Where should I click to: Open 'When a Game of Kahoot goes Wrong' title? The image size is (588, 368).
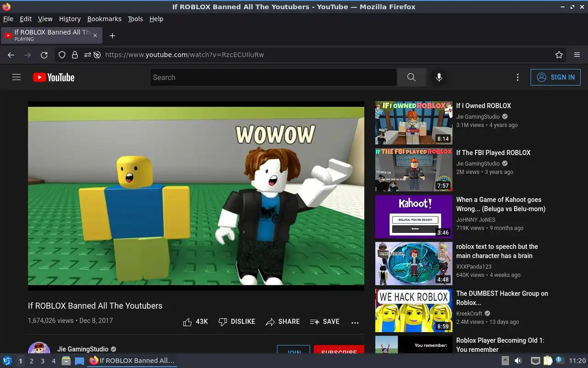click(501, 204)
